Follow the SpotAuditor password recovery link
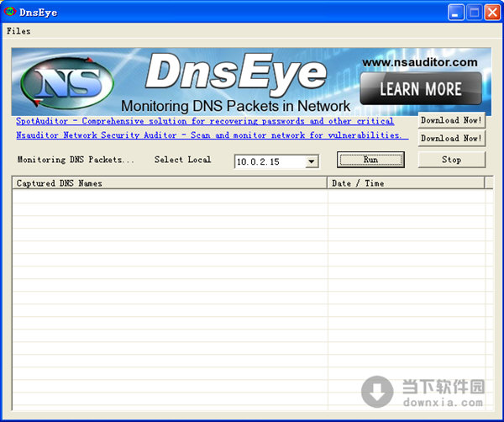Screen dimensions: 504x422 tap(205, 121)
